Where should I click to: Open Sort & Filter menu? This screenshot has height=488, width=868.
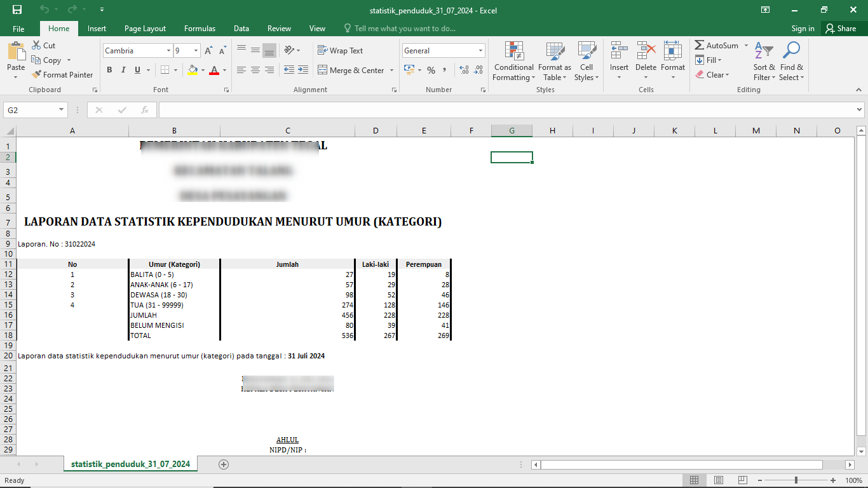[764, 62]
